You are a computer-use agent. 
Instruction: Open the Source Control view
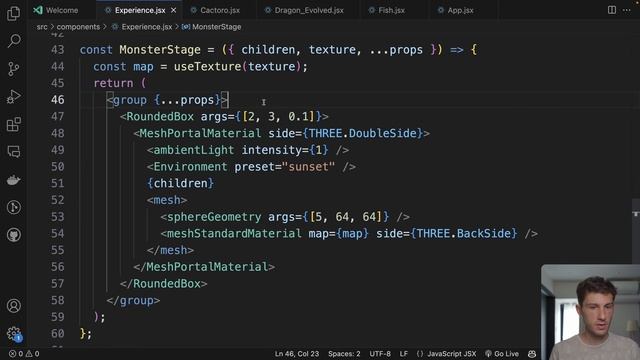point(13,69)
